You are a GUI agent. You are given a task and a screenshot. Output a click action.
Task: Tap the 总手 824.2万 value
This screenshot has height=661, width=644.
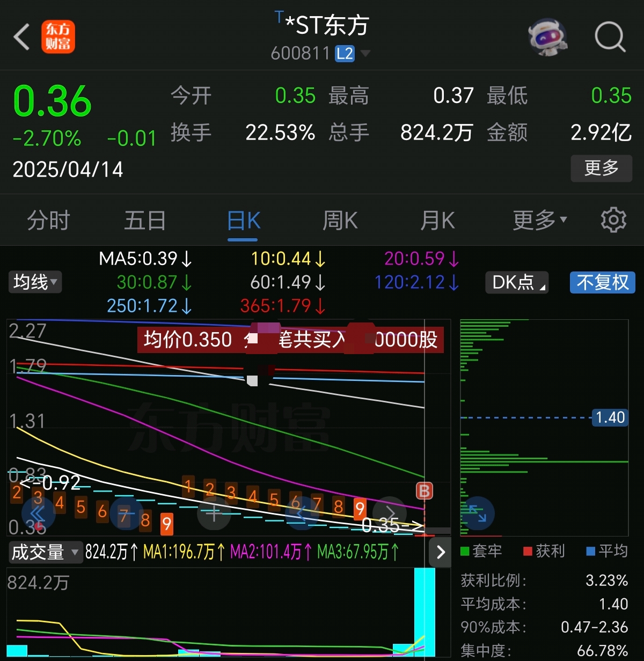(437, 133)
